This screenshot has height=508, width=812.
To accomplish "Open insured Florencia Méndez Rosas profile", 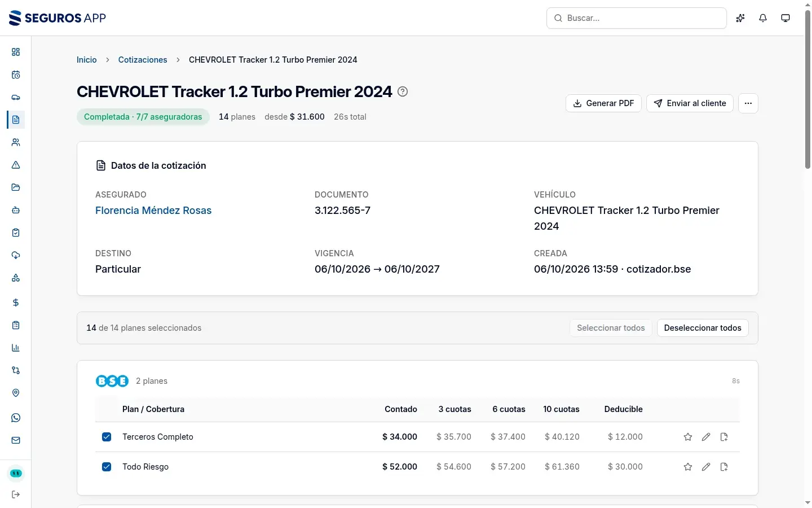I will pyautogui.click(x=153, y=211).
